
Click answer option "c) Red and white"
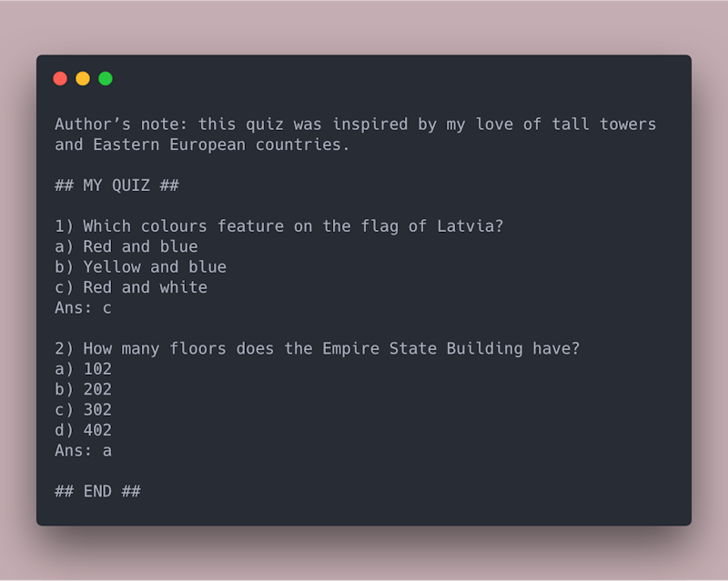coord(131,286)
